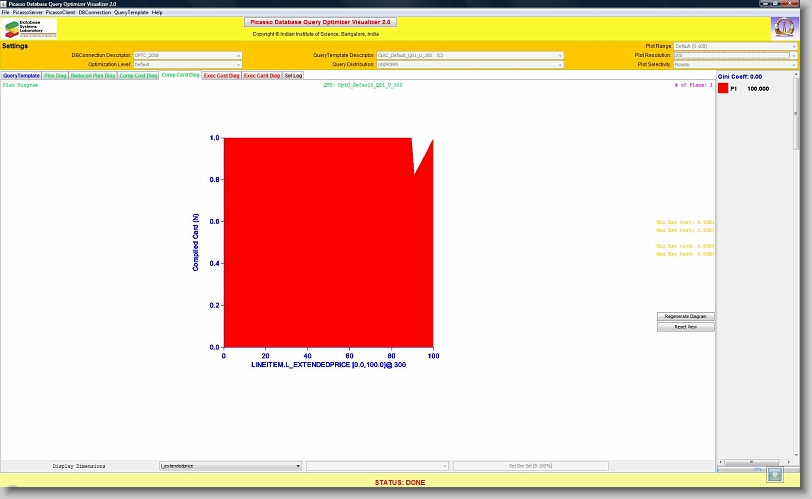812x499 pixels.
Task: Select the Exec Cost Diag tab
Action: click(221, 75)
